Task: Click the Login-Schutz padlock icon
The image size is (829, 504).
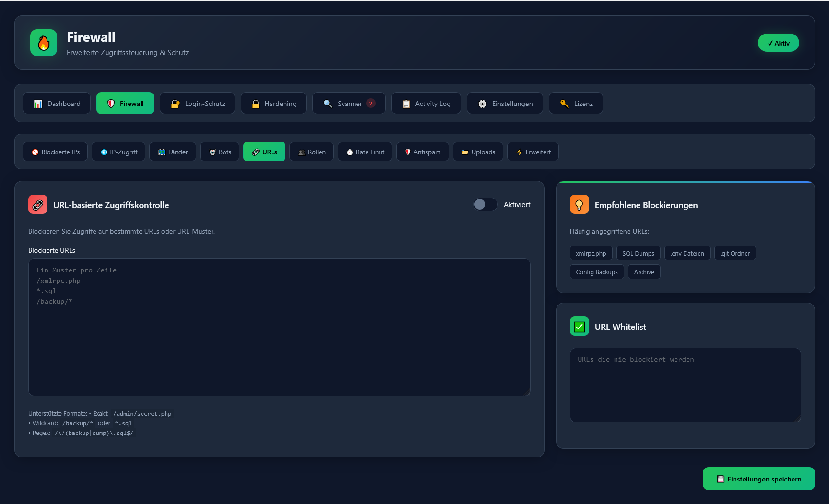Action: [175, 103]
